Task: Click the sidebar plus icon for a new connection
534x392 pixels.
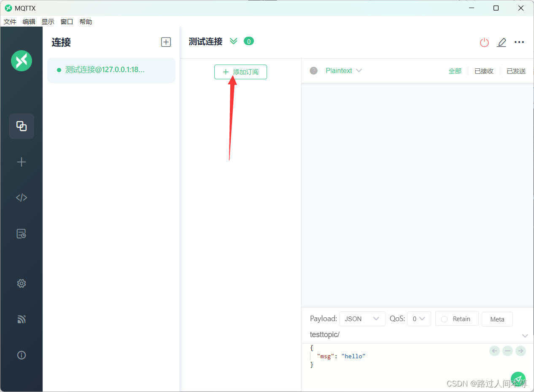Action: 22,162
